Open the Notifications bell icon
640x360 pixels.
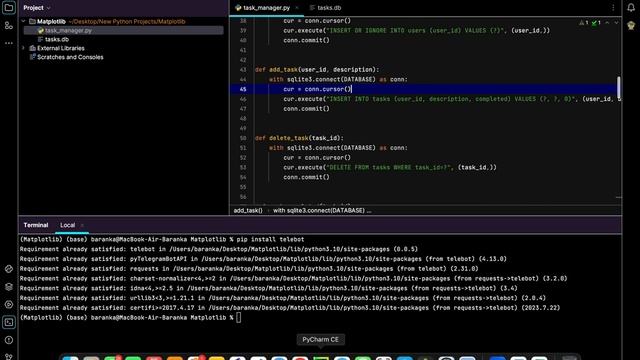(631, 7)
